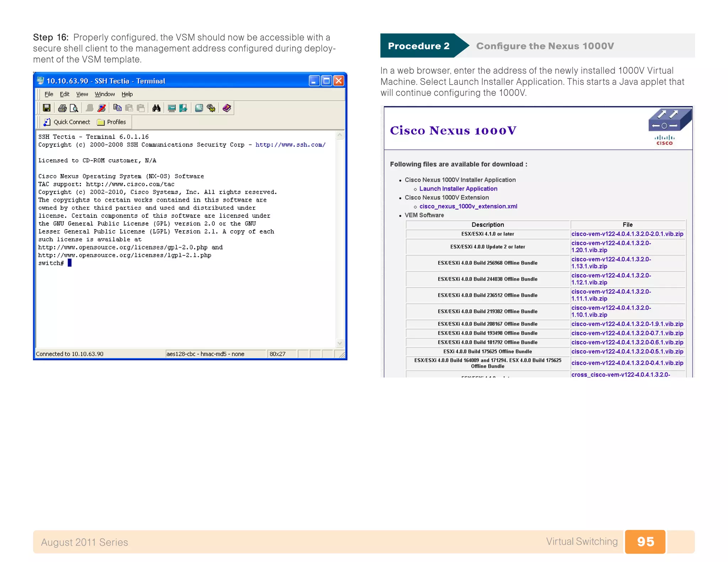Screen dimensions: 728x562
Task: Click the terminal scrollbar down arrow
Action: tap(340, 343)
